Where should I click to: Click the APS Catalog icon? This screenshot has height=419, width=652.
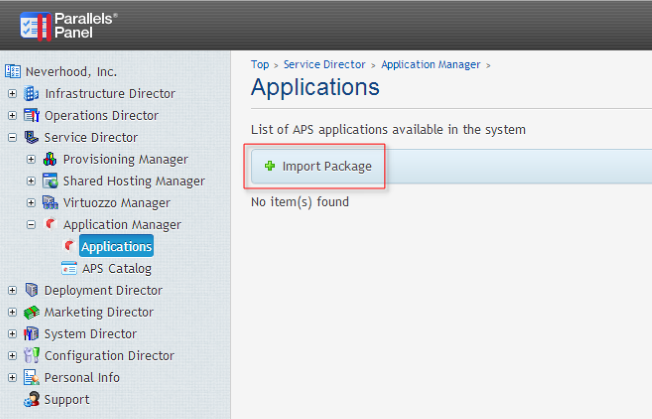69,269
